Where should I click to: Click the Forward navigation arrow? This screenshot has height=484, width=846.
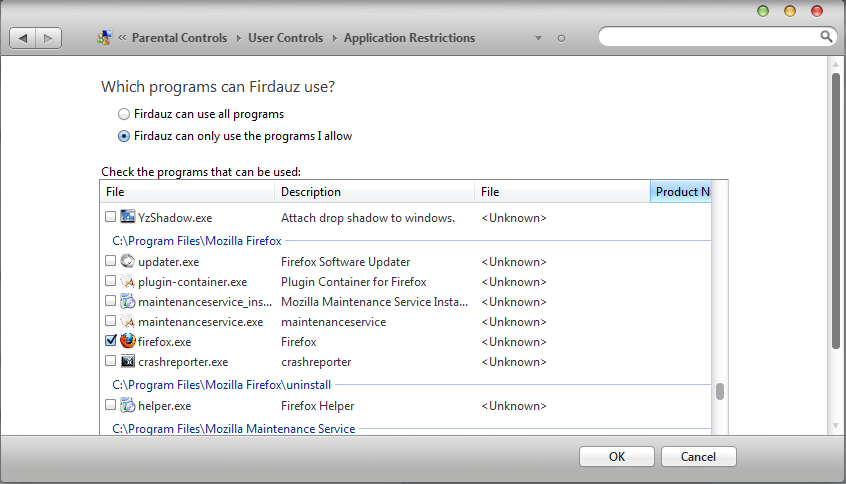[x=49, y=38]
